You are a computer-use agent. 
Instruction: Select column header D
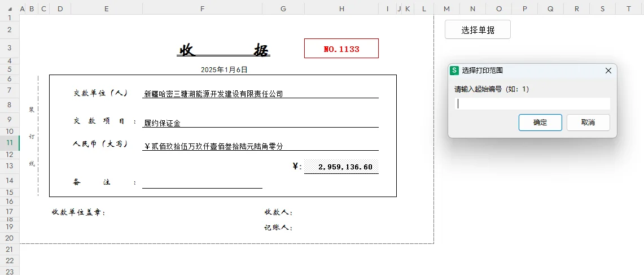point(60,8)
